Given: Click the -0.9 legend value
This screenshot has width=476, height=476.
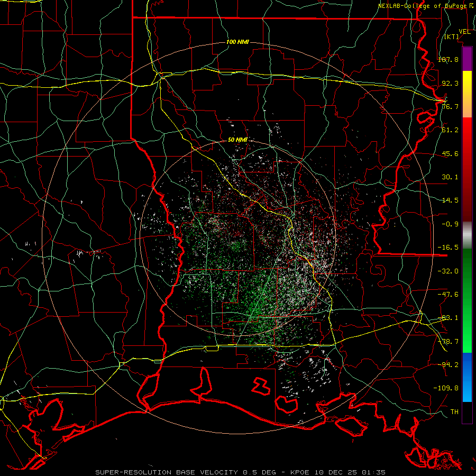Looking at the screenshot, I should coord(450,224).
